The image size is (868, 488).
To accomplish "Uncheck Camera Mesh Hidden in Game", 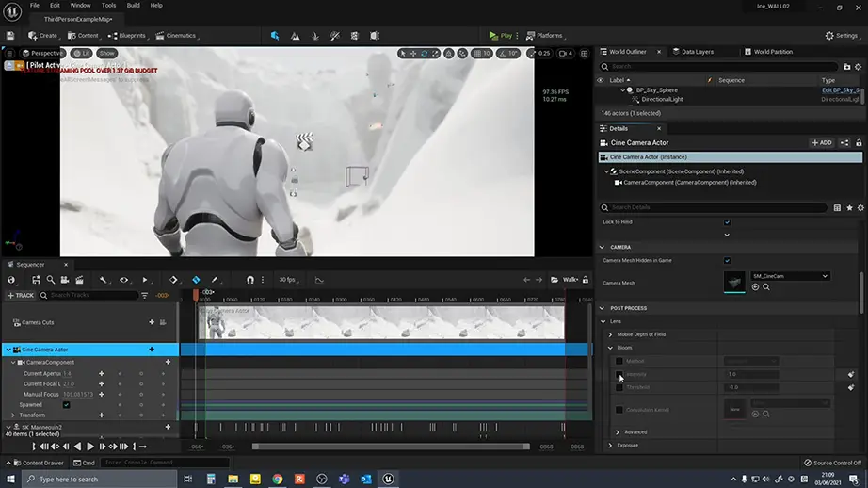I will click(x=727, y=260).
